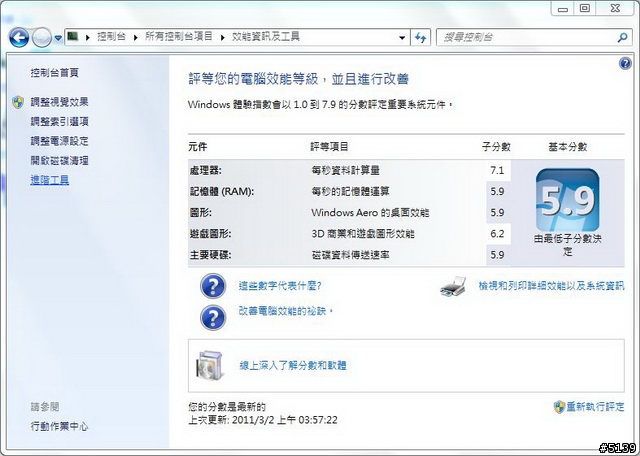Click the magnifier search icon

tap(622, 38)
